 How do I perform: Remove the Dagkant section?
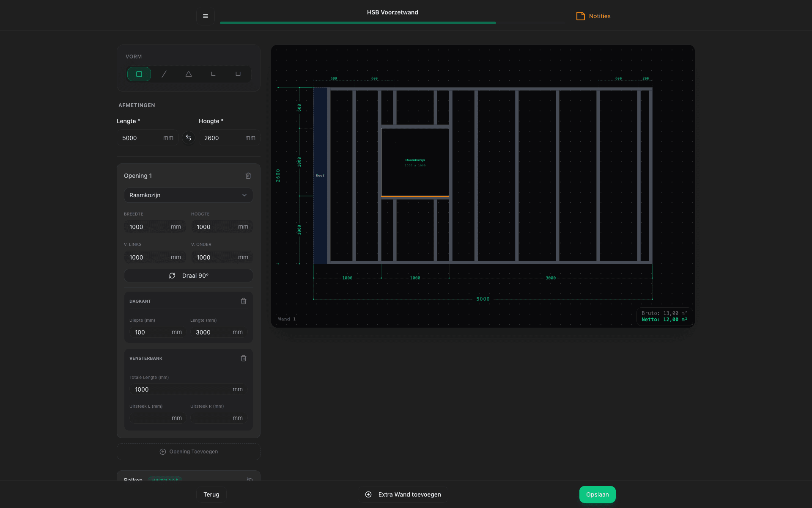click(244, 301)
